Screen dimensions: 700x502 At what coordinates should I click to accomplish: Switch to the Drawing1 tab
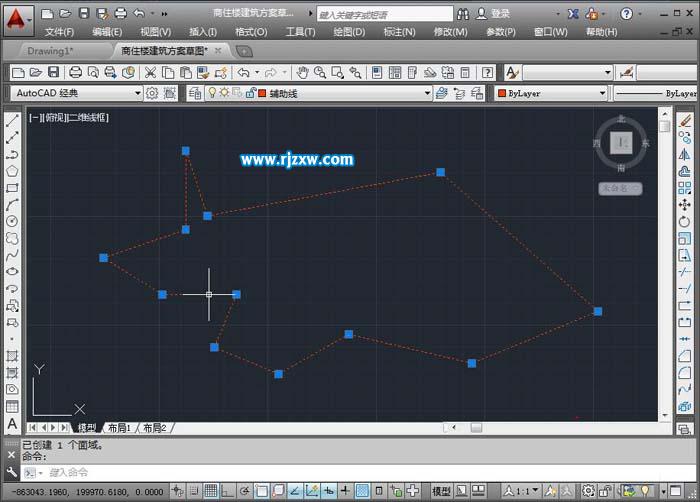[50, 51]
